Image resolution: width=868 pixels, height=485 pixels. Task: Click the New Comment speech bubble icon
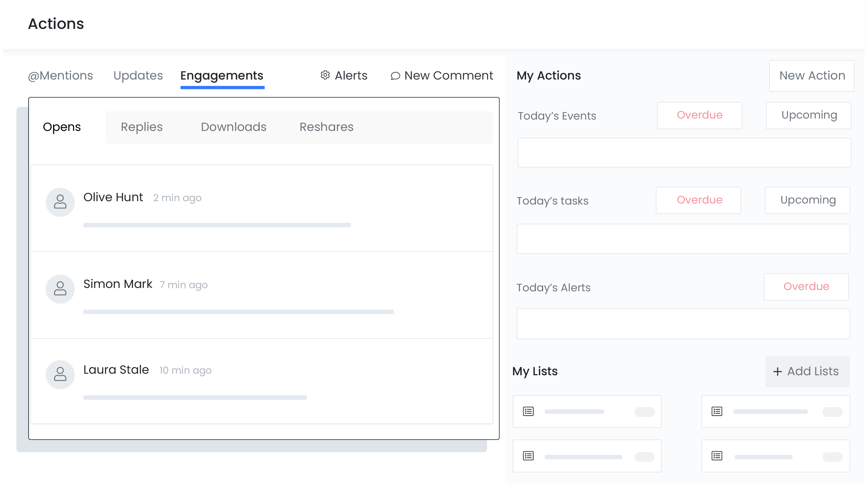(395, 76)
